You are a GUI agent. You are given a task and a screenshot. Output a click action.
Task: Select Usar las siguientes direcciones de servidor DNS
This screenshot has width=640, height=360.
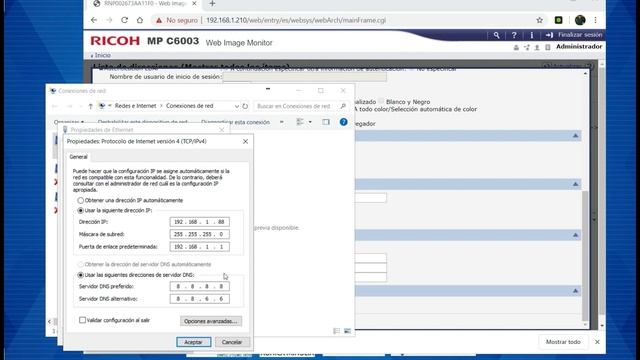[80, 275]
